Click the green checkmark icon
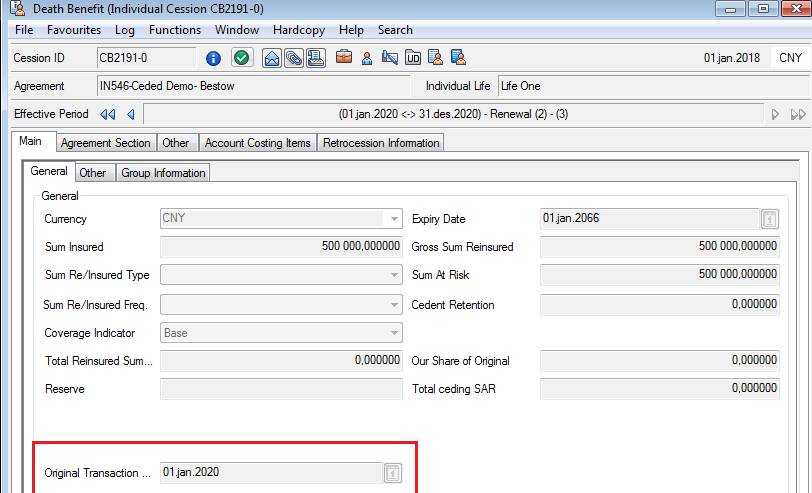The height and width of the screenshot is (493, 812). point(242,58)
